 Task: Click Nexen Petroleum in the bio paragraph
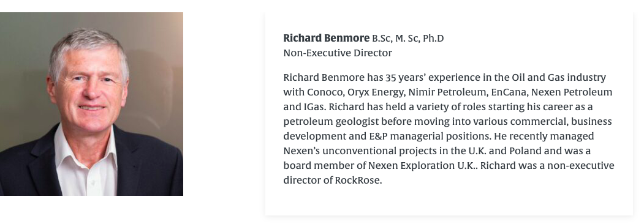point(572,92)
